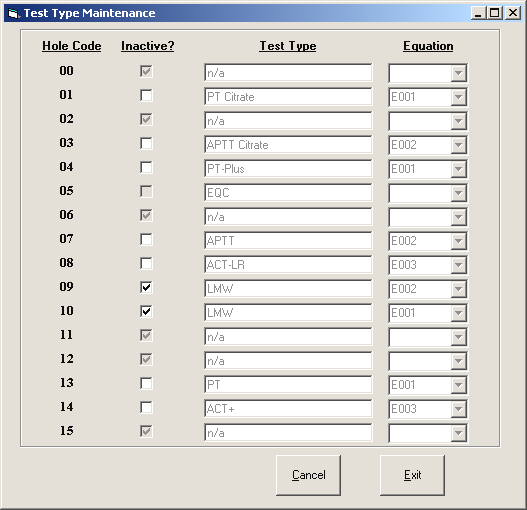The image size is (527, 510).
Task: Click the Test Type column header
Action: click(288, 46)
